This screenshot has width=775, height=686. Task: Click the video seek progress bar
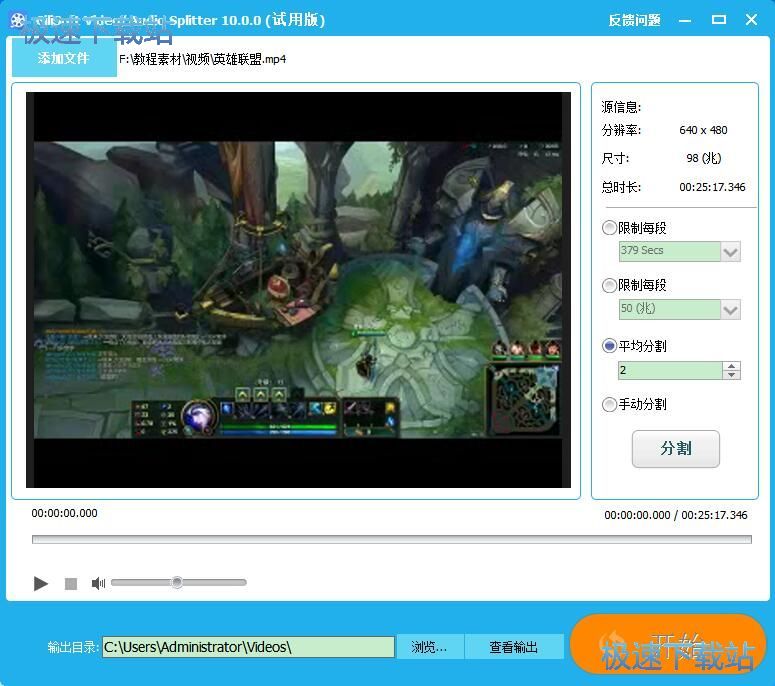[391, 539]
